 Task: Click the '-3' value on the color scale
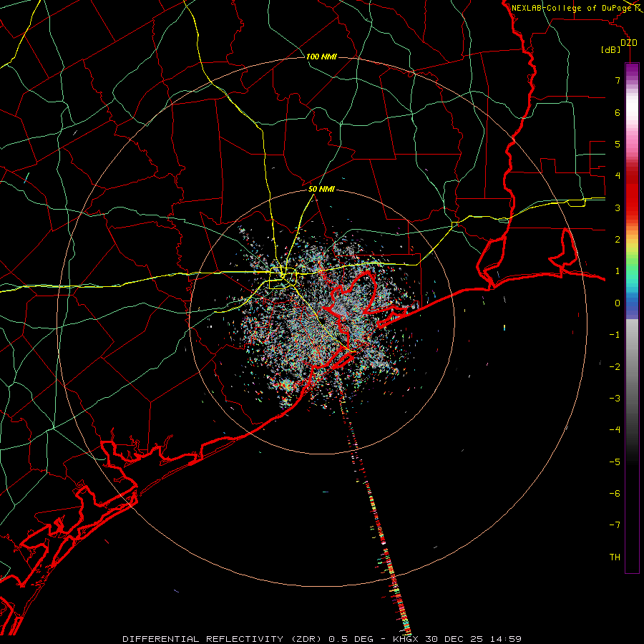click(615, 399)
